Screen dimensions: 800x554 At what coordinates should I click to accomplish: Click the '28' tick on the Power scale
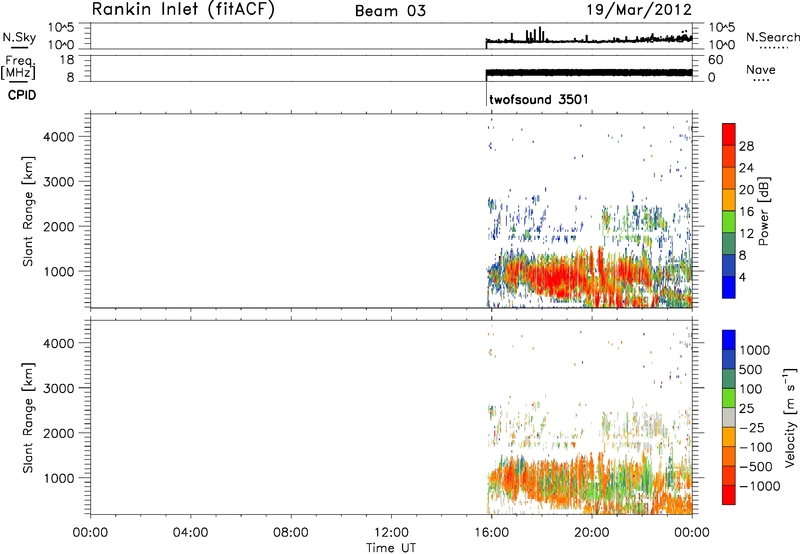tap(746, 146)
